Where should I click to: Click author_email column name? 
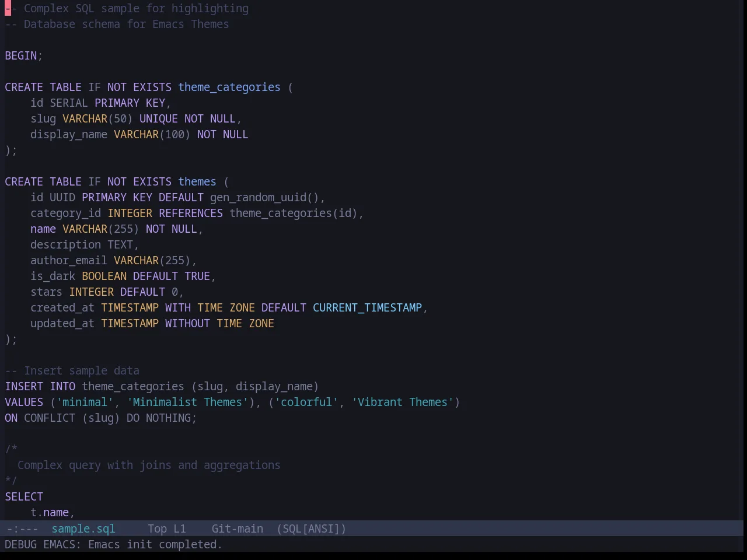(69, 260)
